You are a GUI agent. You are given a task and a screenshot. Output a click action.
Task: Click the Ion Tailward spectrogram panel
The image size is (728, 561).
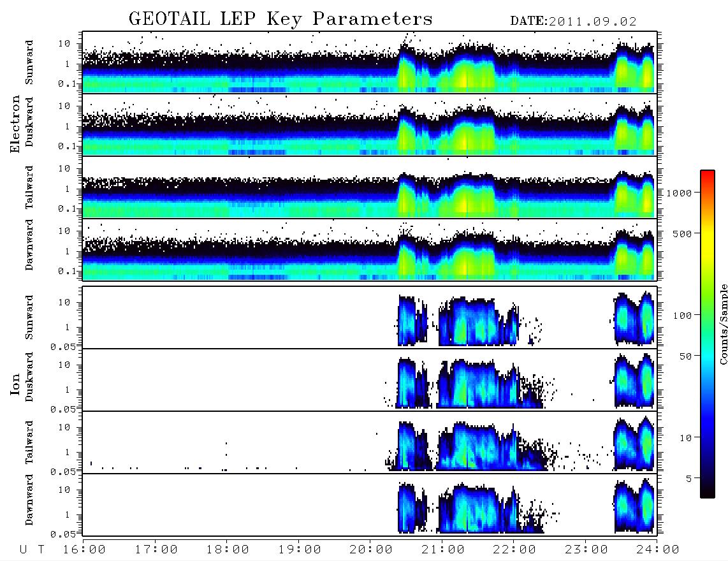[x=370, y=442]
